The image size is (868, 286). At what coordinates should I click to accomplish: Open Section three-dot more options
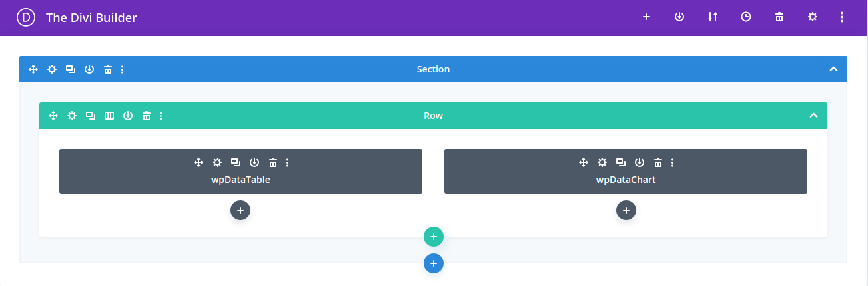click(x=123, y=69)
